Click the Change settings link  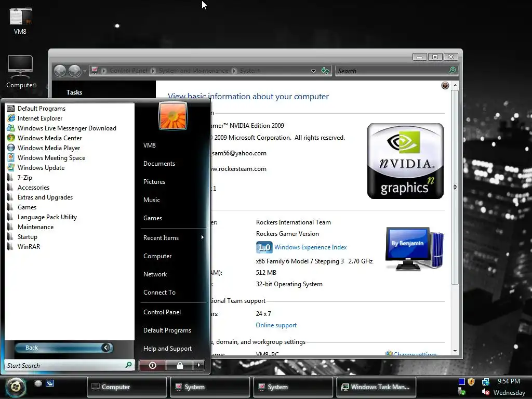tap(415, 354)
